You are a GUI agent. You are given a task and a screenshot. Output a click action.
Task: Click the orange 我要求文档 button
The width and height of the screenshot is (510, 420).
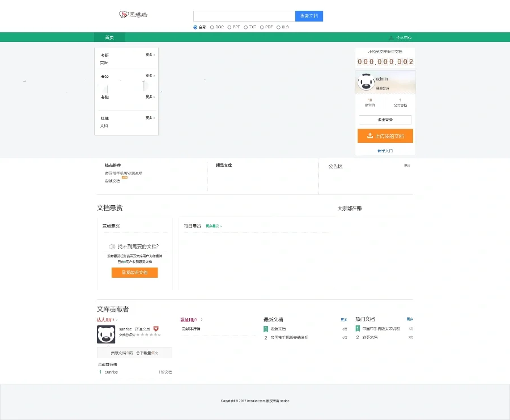coord(135,273)
